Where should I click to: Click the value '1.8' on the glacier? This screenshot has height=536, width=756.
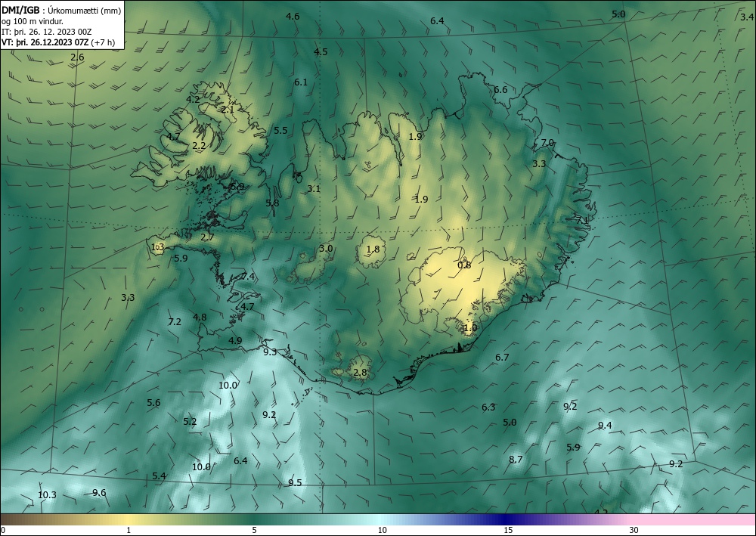click(373, 249)
